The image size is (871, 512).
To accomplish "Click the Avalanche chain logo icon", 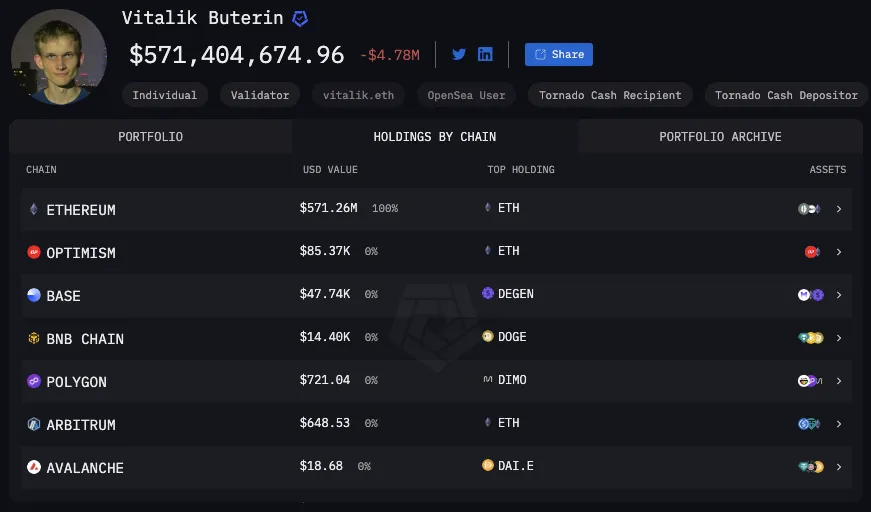I will coord(34,467).
